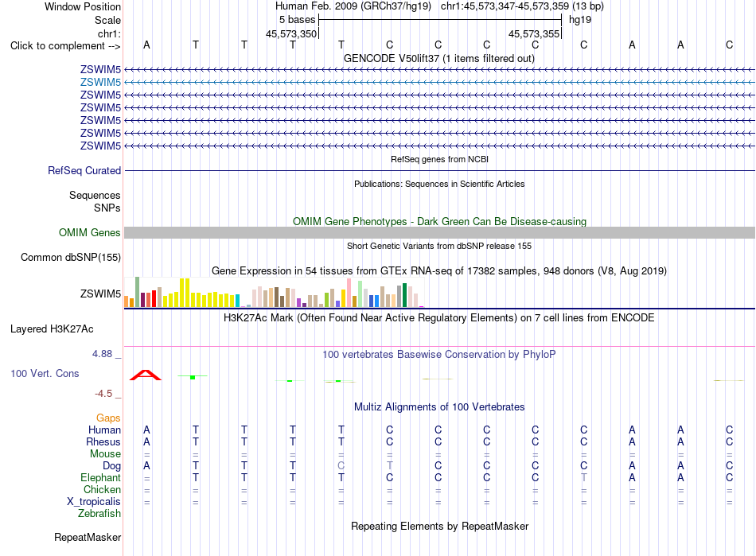756x556 pixels.
Task: Click the gray OMIM Genes item bar
Action: point(439,233)
